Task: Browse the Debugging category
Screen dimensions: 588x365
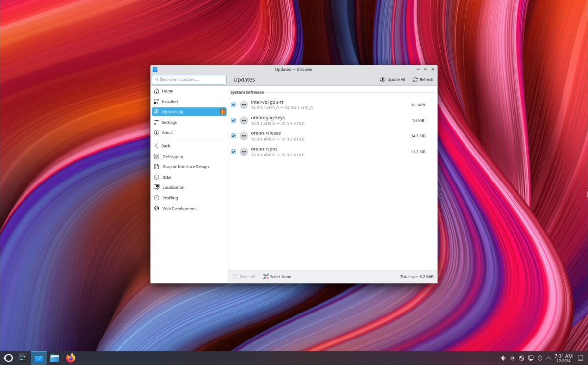Action: (171, 156)
